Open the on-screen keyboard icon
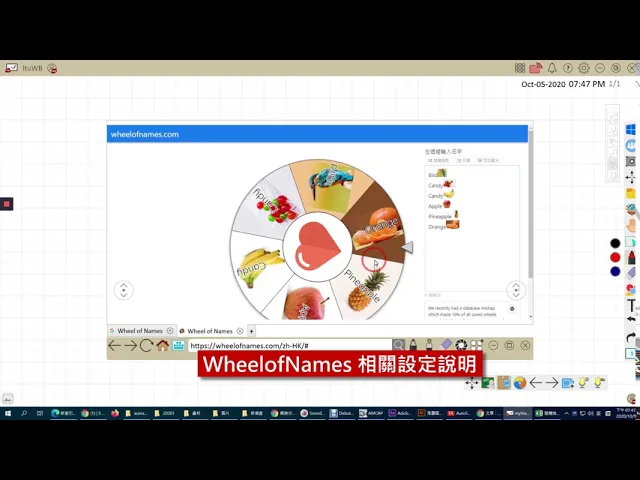 [178, 346]
